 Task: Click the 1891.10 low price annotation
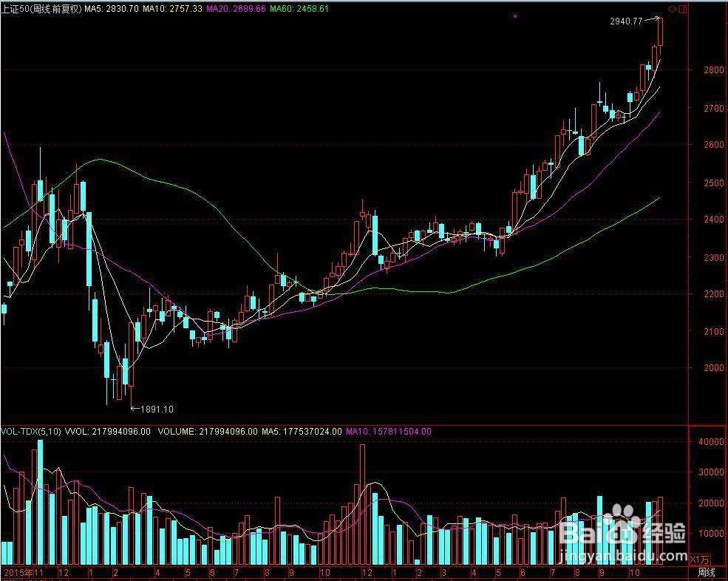pyautogui.click(x=157, y=410)
